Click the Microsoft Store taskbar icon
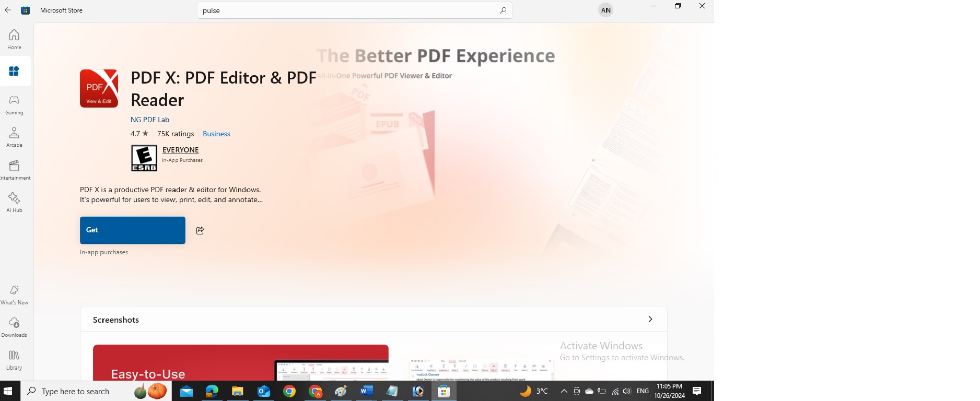Viewport: 980px width, 401px height. click(444, 391)
